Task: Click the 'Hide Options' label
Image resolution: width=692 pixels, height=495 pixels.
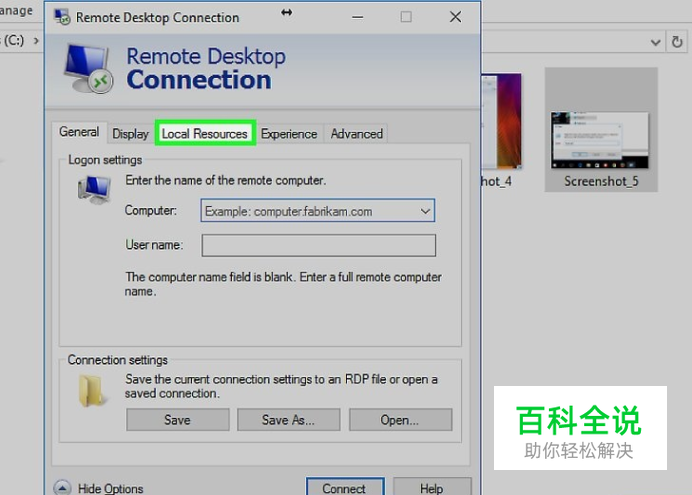Action: pyautogui.click(x=111, y=488)
